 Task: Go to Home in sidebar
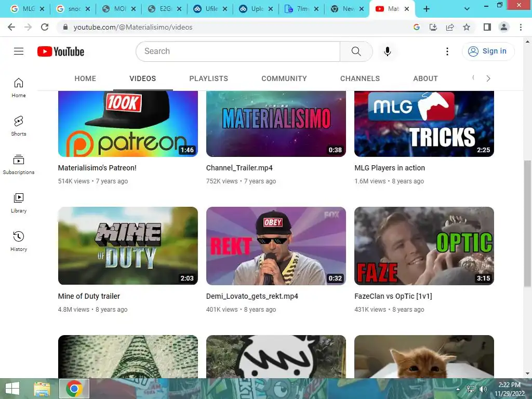(x=19, y=87)
